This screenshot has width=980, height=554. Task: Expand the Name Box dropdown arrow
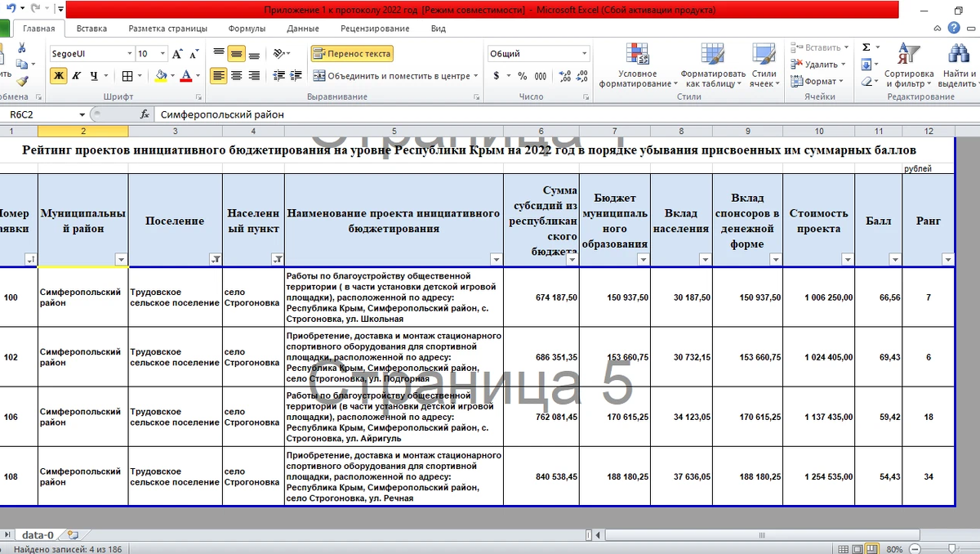click(82, 114)
